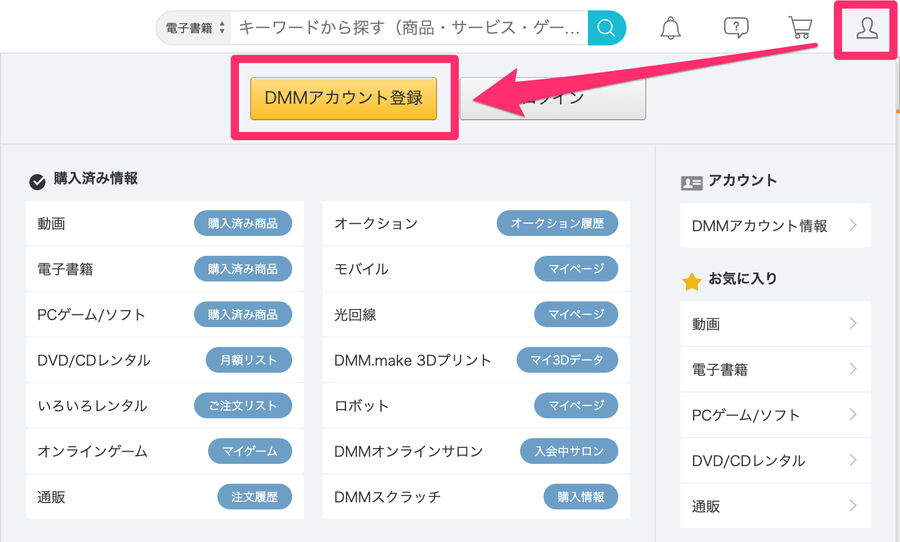The height and width of the screenshot is (542, 900).
Task: Open マイ3Dデータ button
Action: pos(567,360)
